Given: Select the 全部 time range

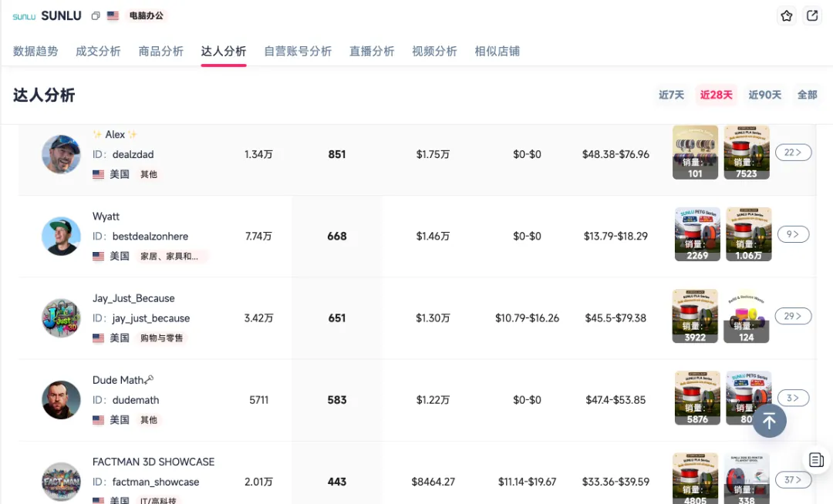Looking at the screenshot, I should [x=807, y=95].
